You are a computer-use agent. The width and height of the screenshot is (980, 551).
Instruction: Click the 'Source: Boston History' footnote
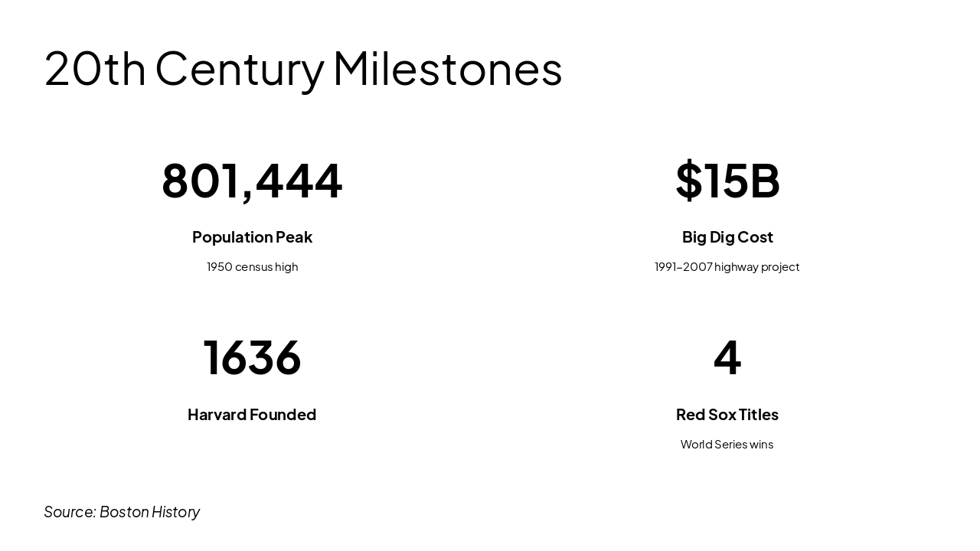coord(122,512)
